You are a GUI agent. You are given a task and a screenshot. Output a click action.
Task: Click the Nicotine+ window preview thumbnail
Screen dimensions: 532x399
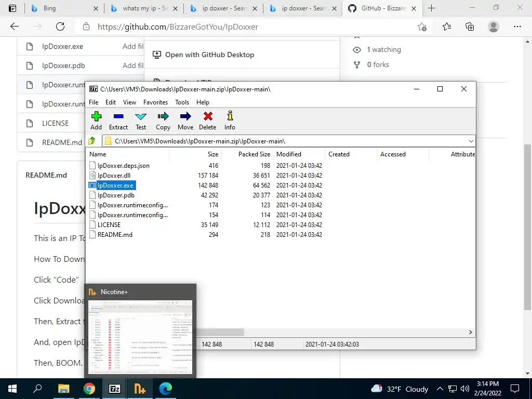[140, 337]
